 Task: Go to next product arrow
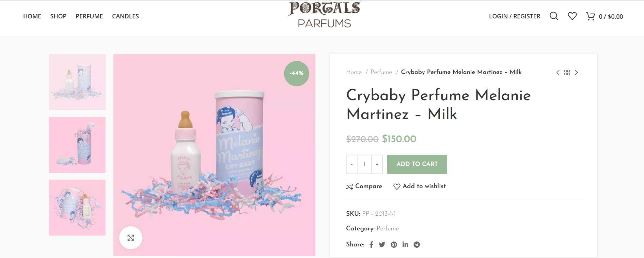coord(576,73)
